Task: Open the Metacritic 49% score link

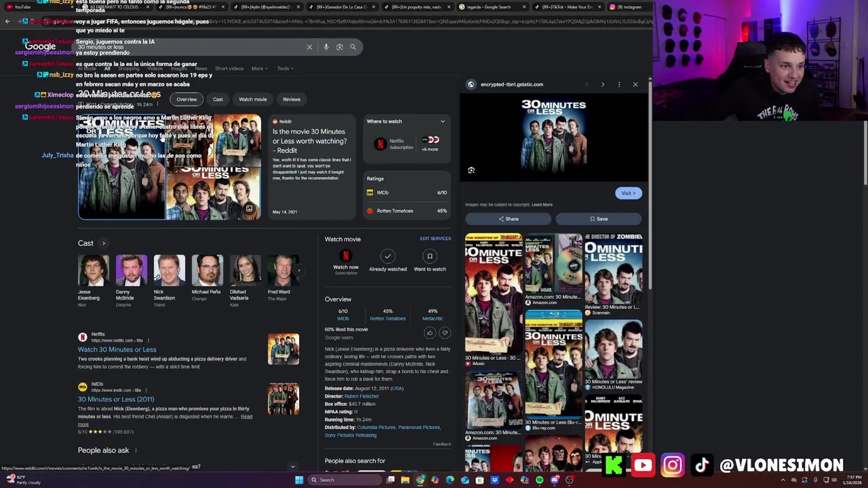Action: pos(433,315)
